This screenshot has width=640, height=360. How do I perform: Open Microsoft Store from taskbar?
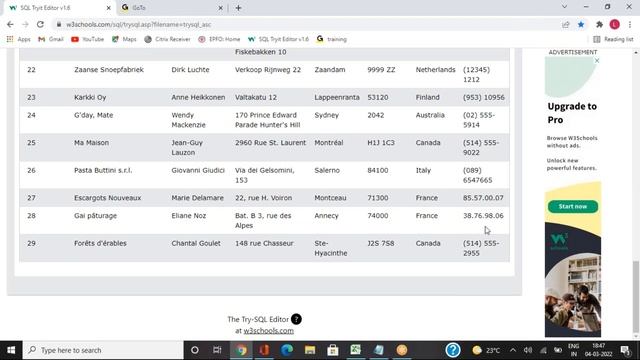[x=333, y=350]
